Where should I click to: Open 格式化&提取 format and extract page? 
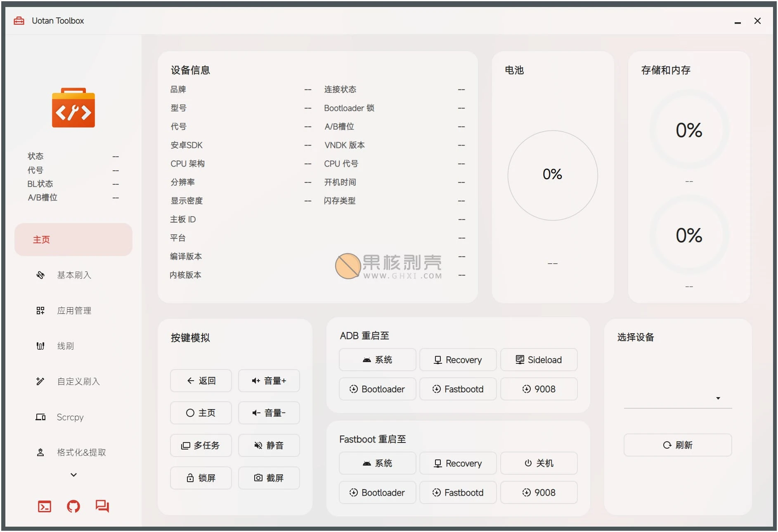[x=73, y=452]
